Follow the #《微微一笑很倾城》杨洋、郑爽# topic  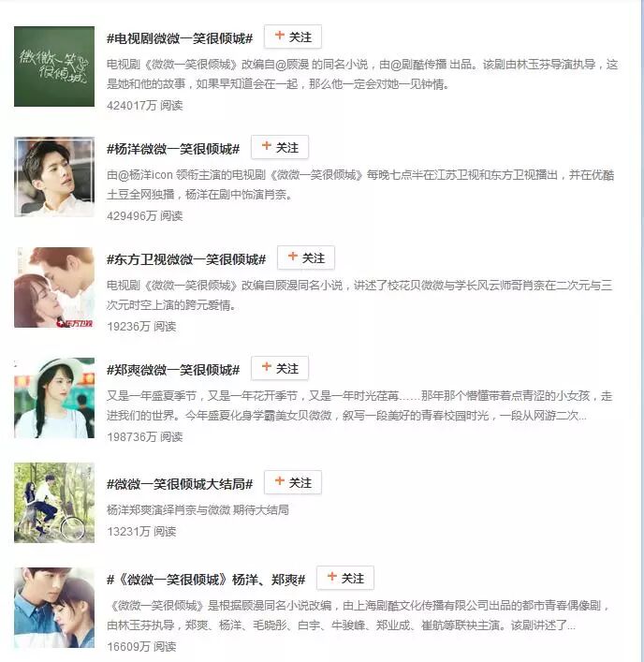[344, 578]
